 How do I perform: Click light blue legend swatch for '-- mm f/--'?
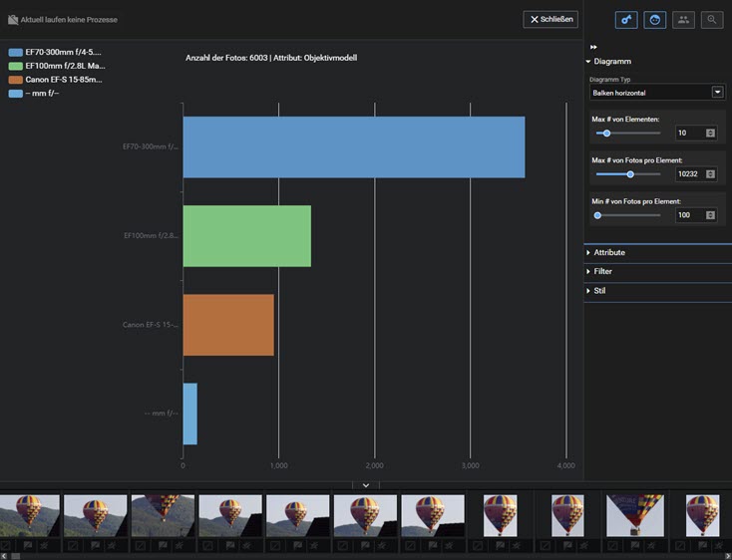[x=15, y=94]
